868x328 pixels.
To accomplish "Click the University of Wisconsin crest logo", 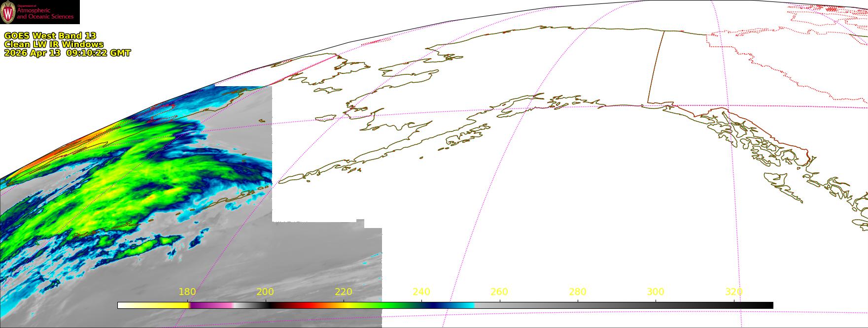I will (x=8, y=12).
